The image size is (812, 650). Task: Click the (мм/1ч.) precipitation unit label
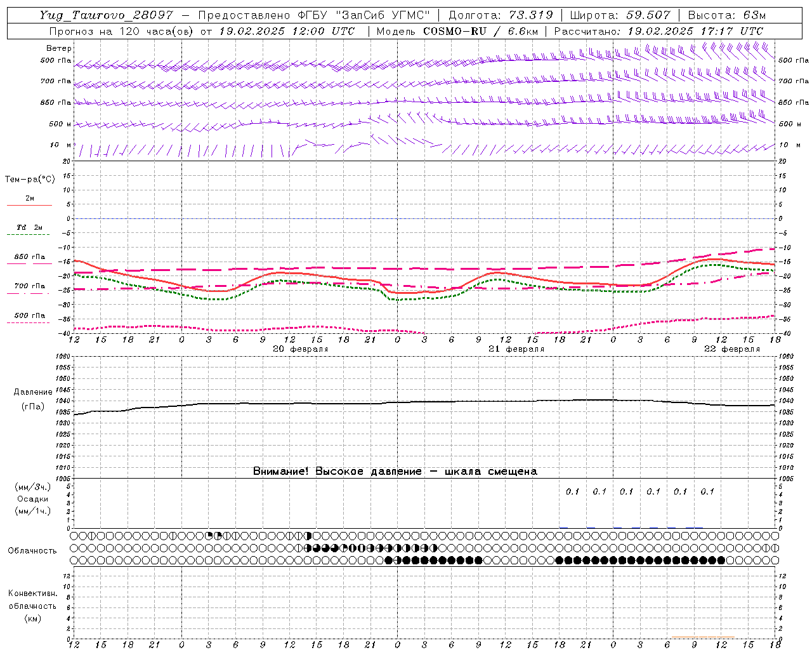(x=32, y=511)
